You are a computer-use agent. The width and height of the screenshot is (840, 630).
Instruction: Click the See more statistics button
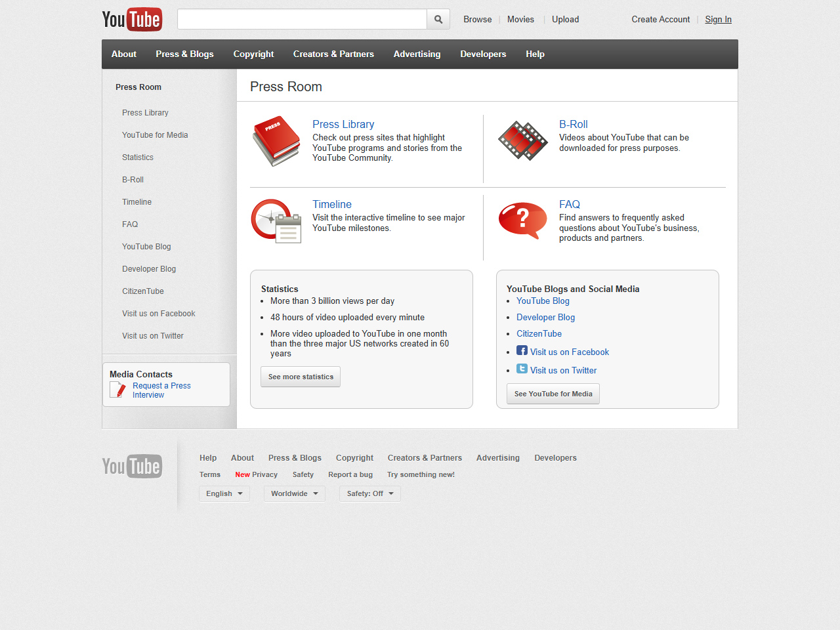click(x=301, y=377)
